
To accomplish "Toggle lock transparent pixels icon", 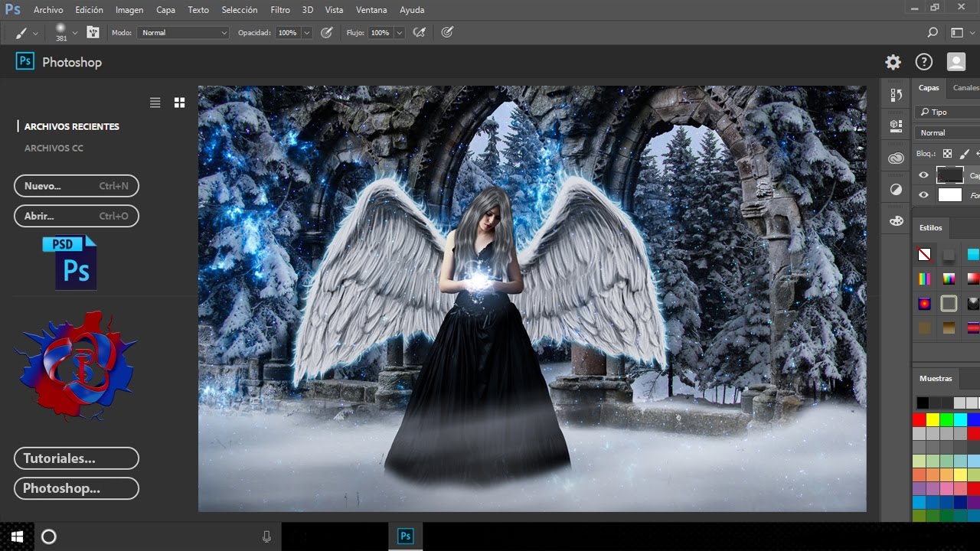I will click(x=948, y=154).
